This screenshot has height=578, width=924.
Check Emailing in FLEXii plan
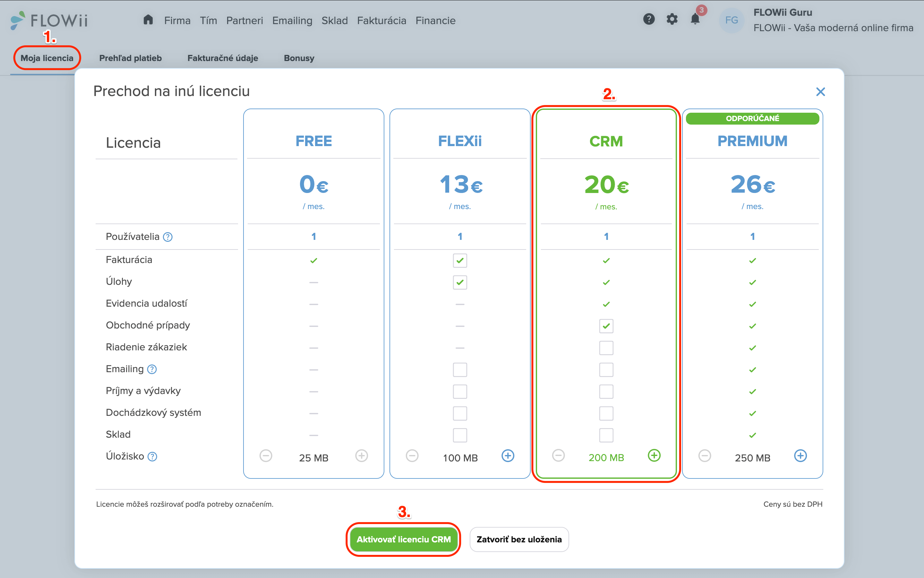(460, 370)
